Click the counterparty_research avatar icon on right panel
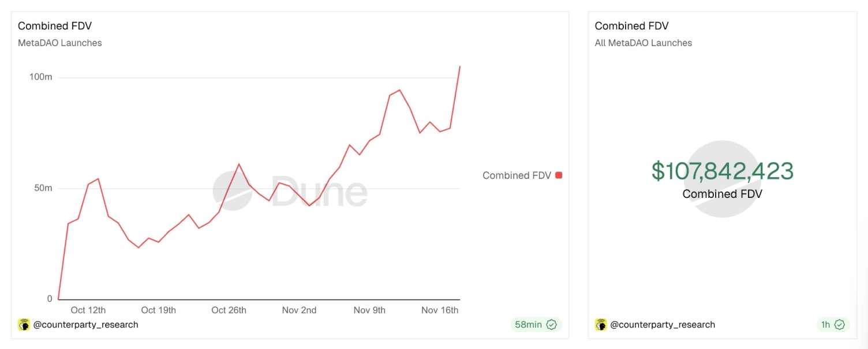868x349 pixels. [601, 325]
